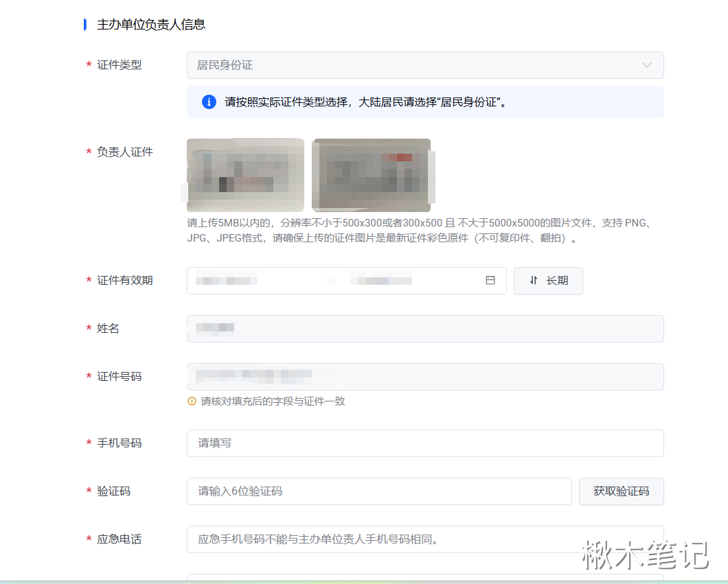The image size is (728, 584).
Task: Focus the 应急电话 input field
Action: [425, 539]
